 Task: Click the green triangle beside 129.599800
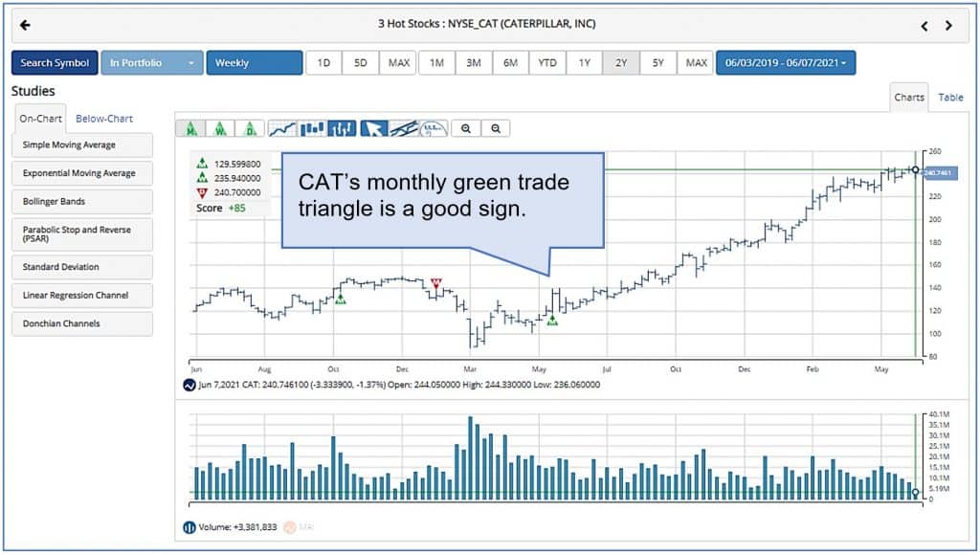pyautogui.click(x=202, y=164)
